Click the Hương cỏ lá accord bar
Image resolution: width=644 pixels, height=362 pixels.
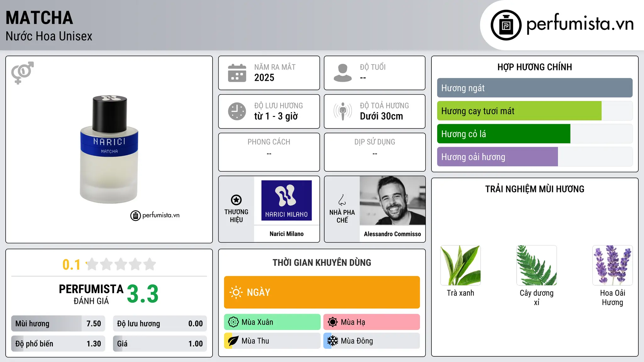pos(535,134)
